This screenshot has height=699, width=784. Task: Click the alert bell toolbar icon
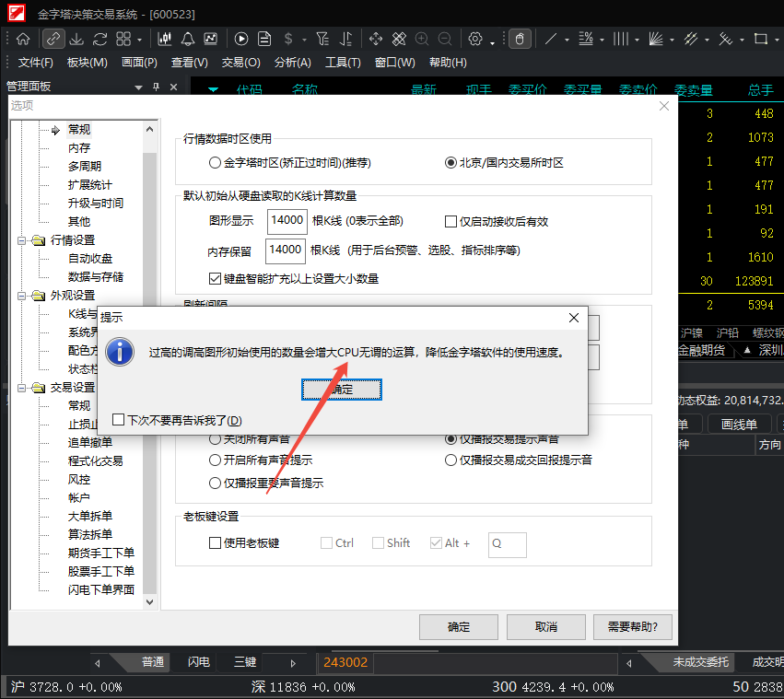tap(188, 39)
